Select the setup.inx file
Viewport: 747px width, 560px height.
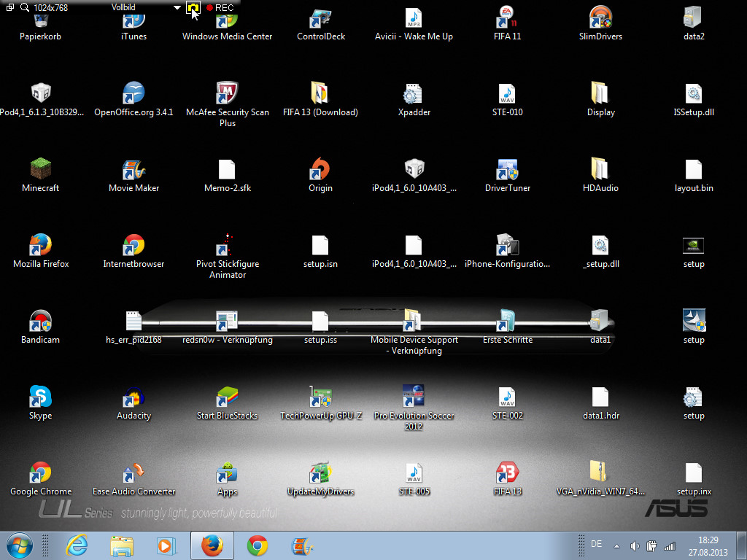[x=694, y=478]
